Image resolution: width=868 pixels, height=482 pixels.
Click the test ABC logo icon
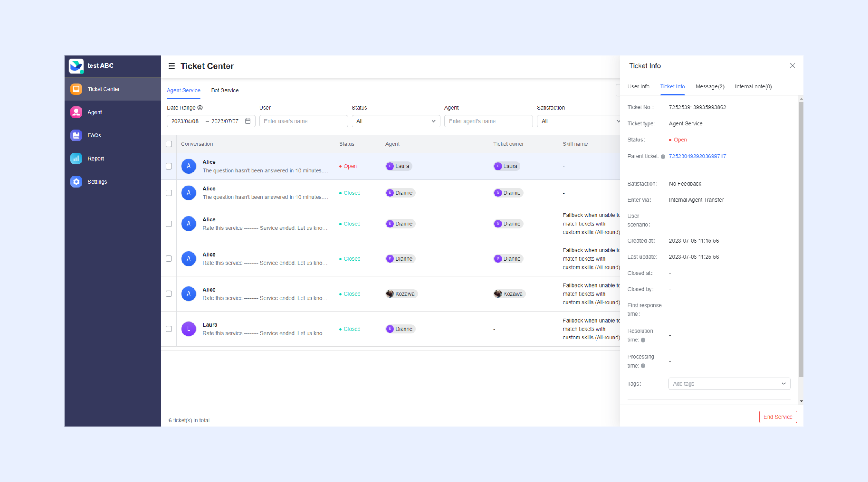76,66
